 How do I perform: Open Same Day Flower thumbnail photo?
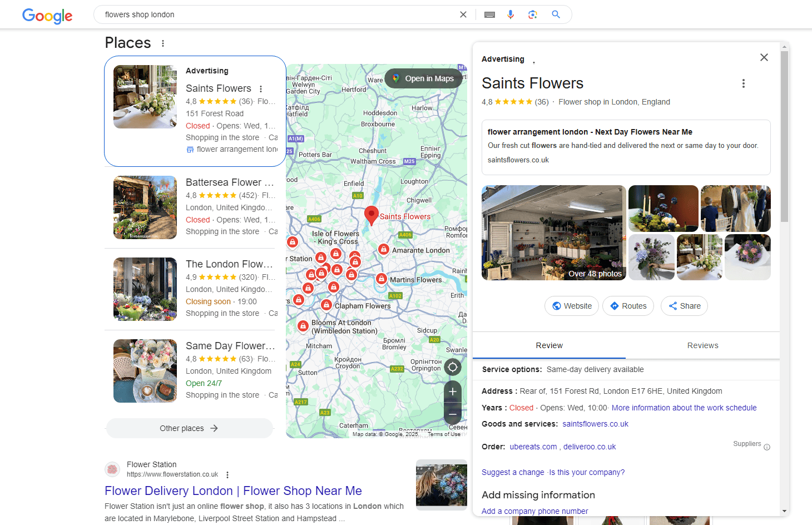tap(145, 371)
